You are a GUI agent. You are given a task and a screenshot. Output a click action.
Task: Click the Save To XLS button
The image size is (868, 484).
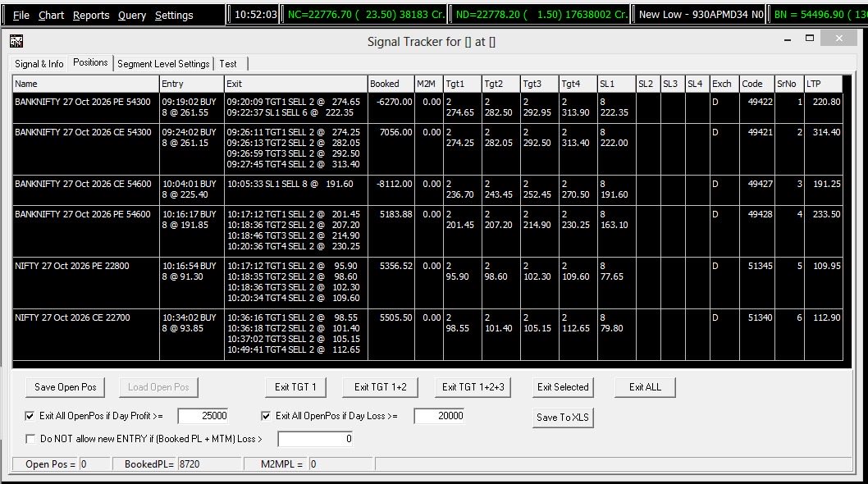point(563,418)
